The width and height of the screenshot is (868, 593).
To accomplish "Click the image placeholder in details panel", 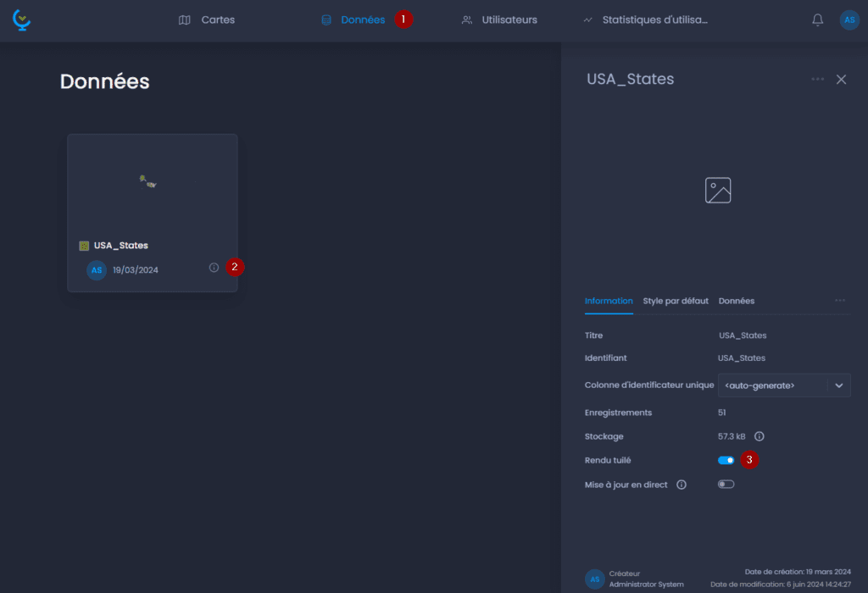I will (718, 191).
